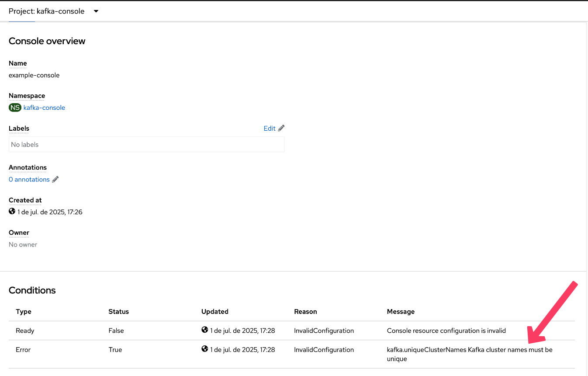The image size is (588, 376).
Task: Open the 0 annotations link
Action: [x=29, y=179]
